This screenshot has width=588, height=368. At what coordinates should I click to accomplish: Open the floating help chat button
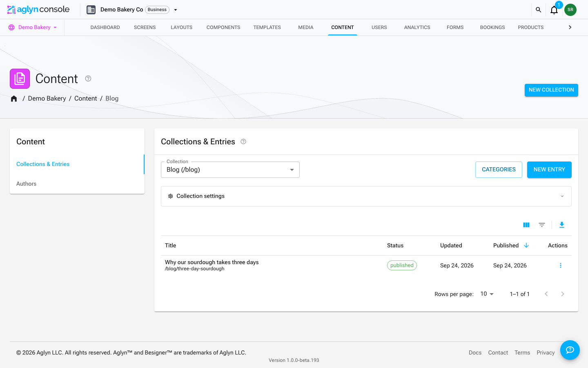(570, 350)
